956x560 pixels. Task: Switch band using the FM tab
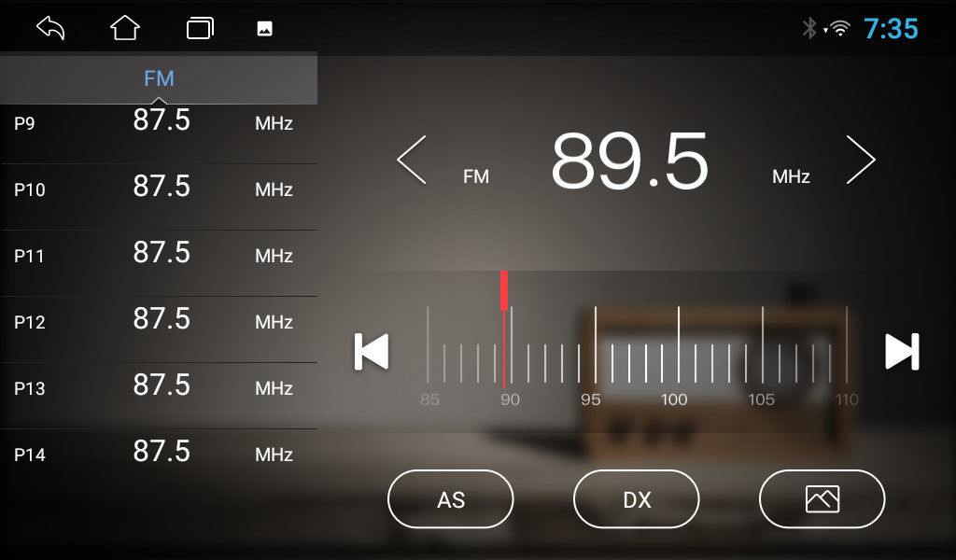click(159, 78)
